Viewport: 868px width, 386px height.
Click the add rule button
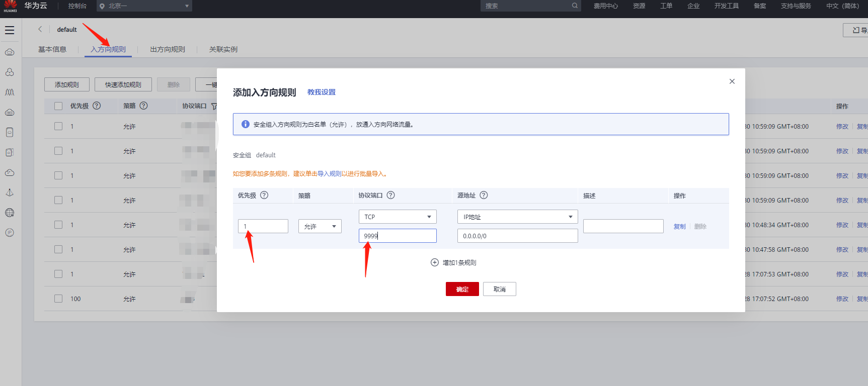click(x=67, y=84)
